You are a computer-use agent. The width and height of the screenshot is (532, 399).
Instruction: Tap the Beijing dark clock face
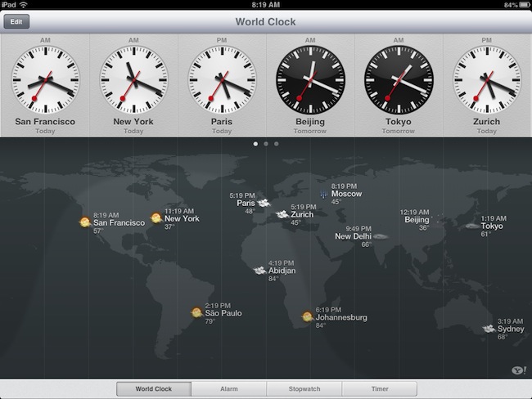coord(310,80)
